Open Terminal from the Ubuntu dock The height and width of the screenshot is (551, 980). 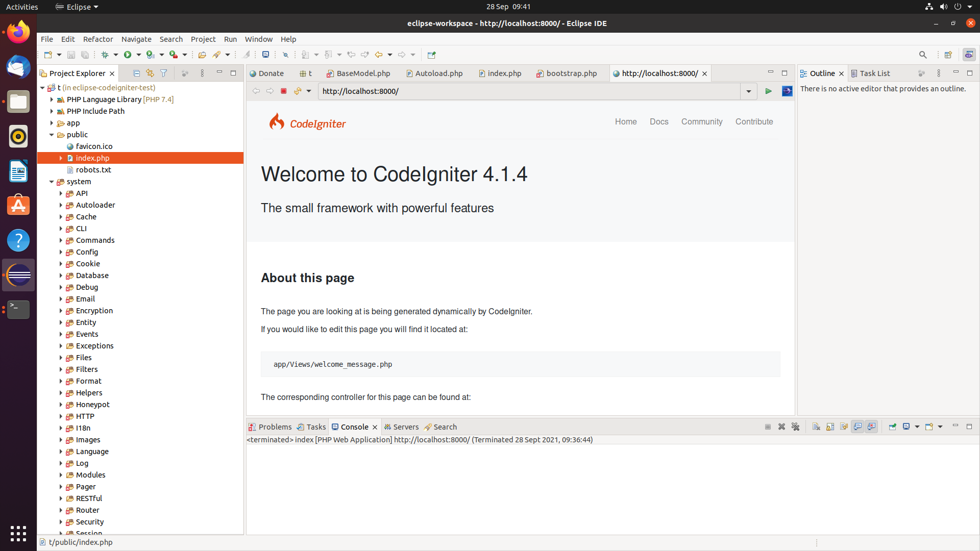[x=18, y=310]
